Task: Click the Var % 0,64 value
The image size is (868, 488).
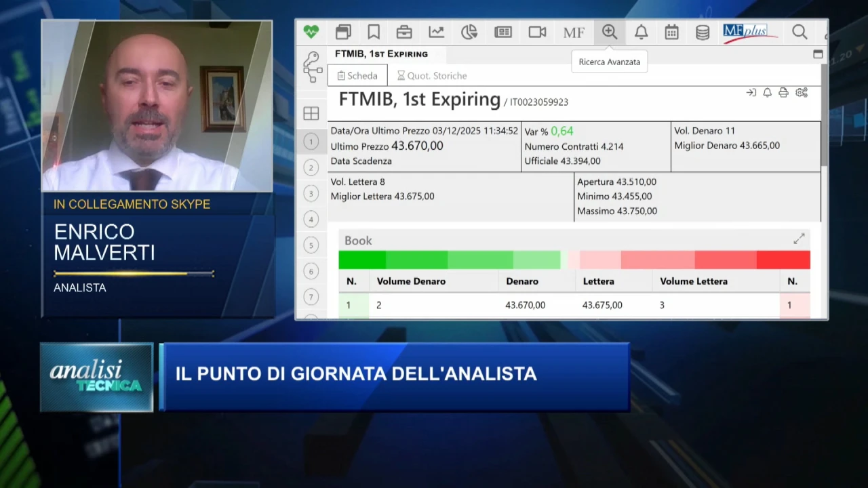Action: (562, 131)
